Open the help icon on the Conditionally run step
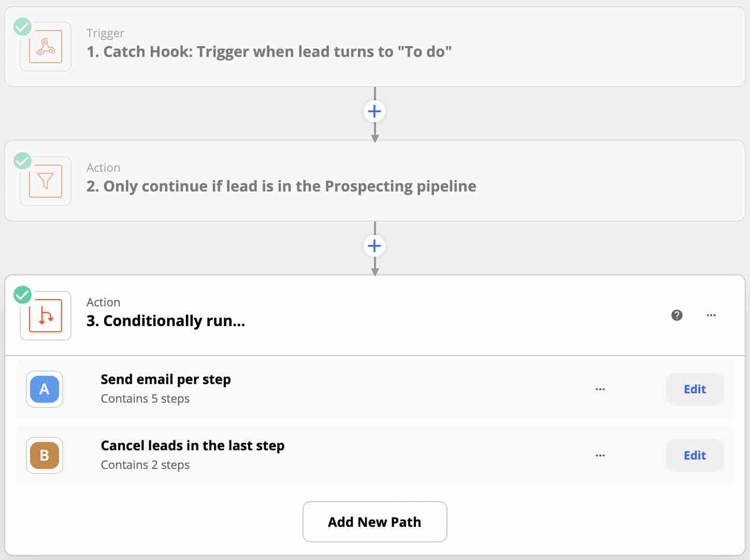 [677, 315]
